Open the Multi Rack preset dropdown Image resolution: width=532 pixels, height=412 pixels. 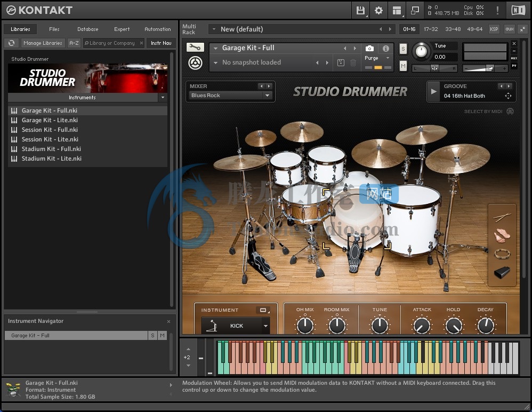214,29
